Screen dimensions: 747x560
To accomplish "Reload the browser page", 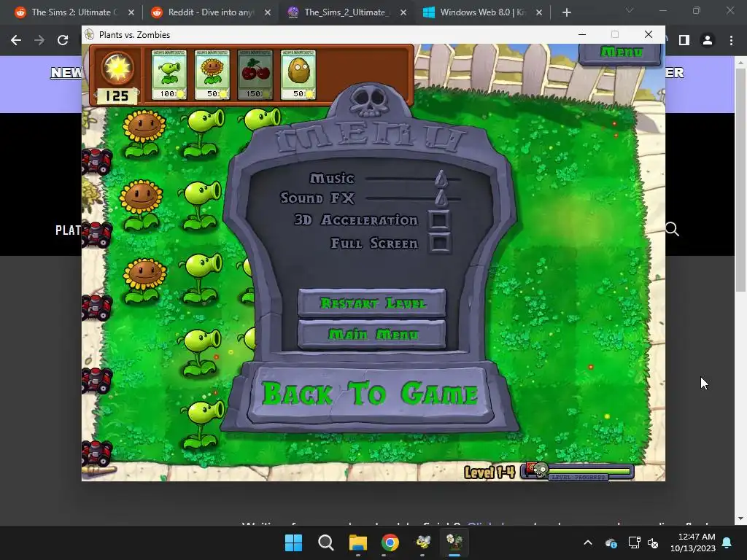I will (x=63, y=41).
